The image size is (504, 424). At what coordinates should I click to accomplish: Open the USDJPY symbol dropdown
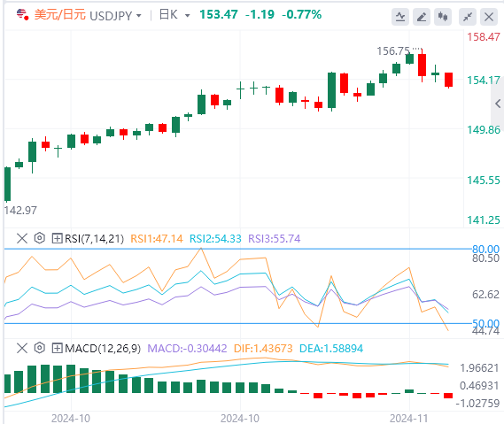pos(138,15)
